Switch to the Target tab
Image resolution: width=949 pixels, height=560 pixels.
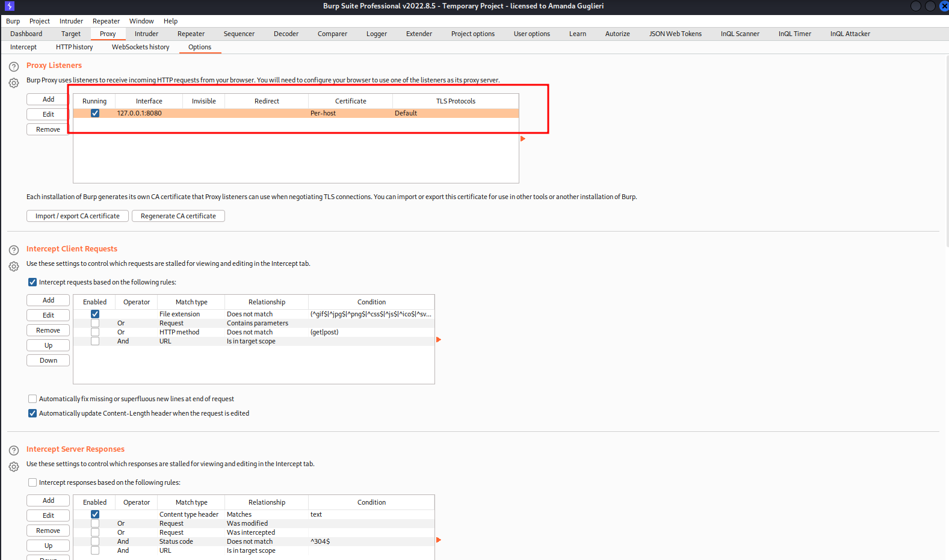pyautogui.click(x=71, y=34)
